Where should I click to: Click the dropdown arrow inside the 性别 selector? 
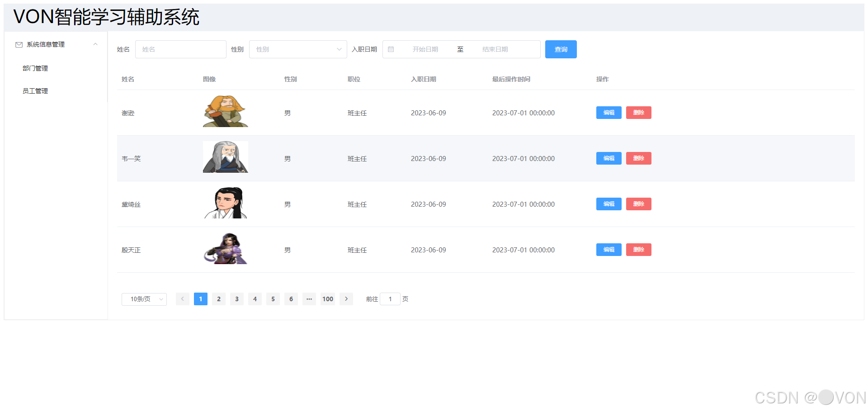(339, 49)
